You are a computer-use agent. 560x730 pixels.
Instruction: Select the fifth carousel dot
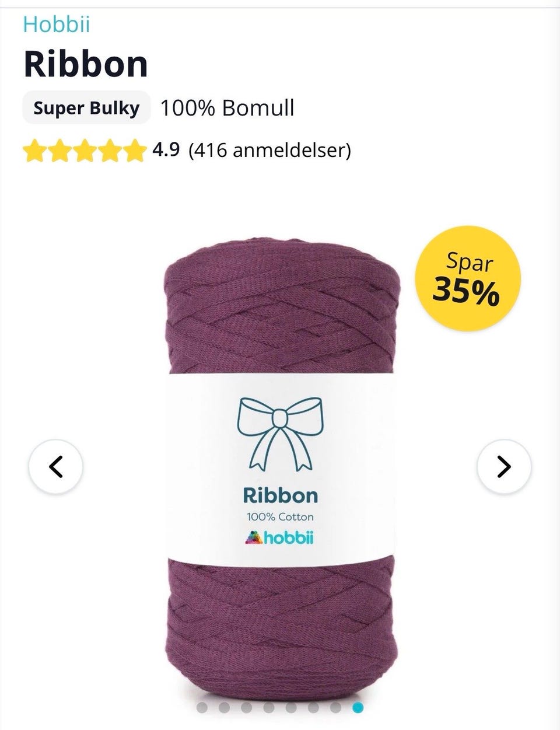click(291, 708)
